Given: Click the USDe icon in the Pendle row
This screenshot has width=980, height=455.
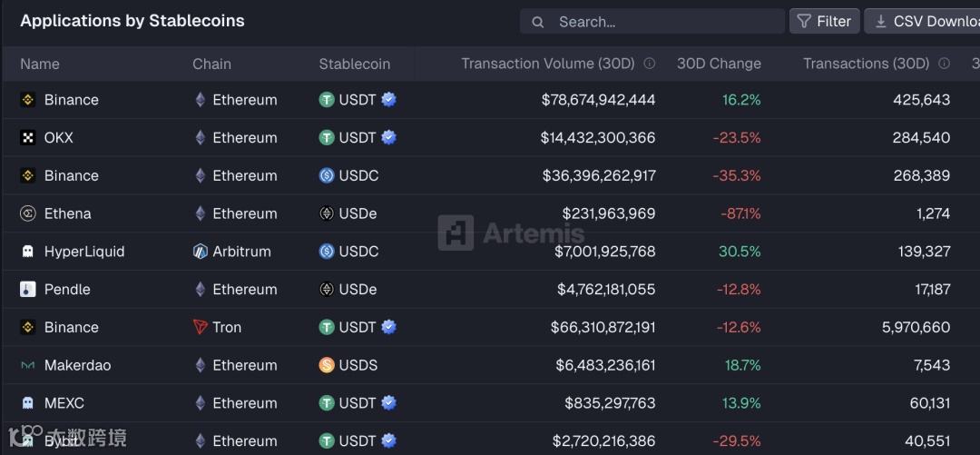Looking at the screenshot, I should 327,289.
